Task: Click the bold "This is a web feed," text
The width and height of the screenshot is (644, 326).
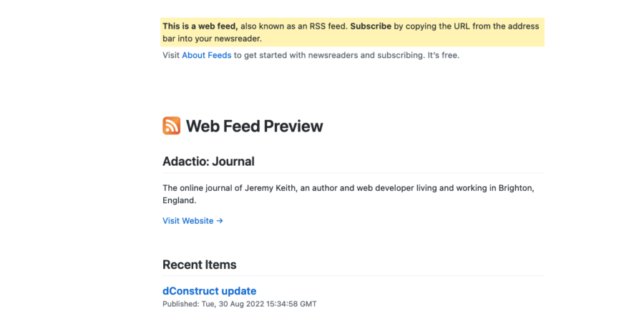Action: [x=200, y=26]
